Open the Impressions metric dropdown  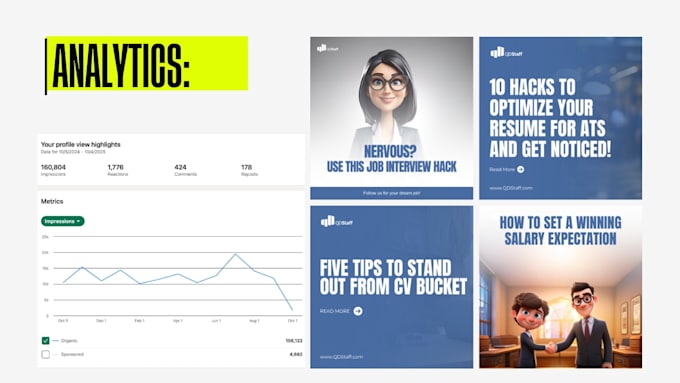pos(63,221)
